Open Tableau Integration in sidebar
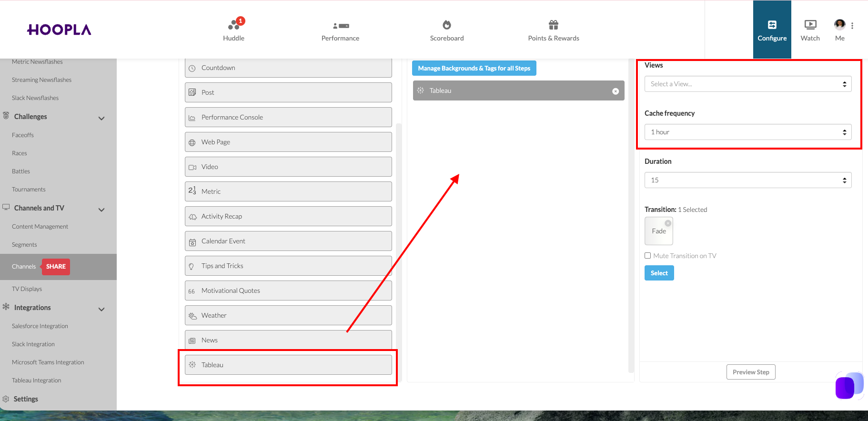The width and height of the screenshot is (868, 421). tap(37, 381)
